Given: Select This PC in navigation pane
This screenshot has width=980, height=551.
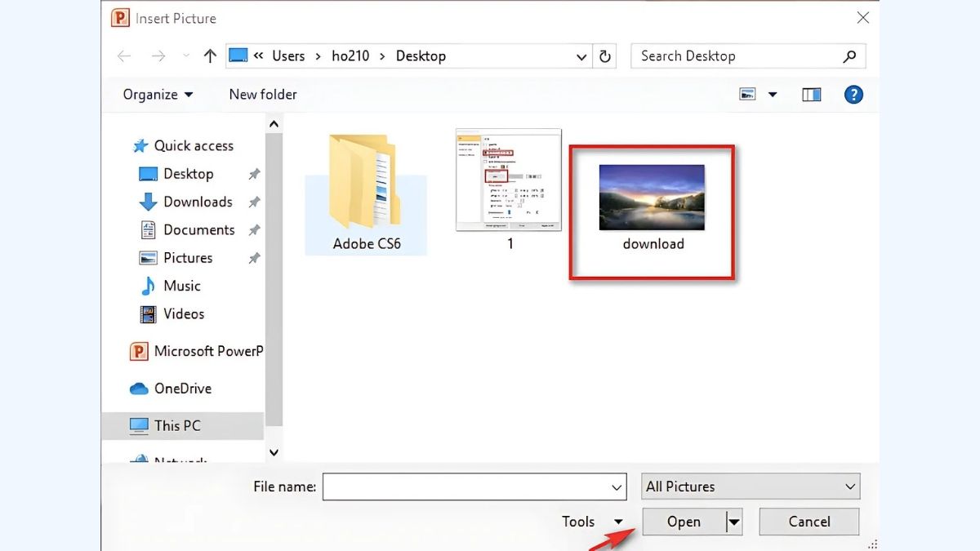Looking at the screenshot, I should (x=177, y=425).
